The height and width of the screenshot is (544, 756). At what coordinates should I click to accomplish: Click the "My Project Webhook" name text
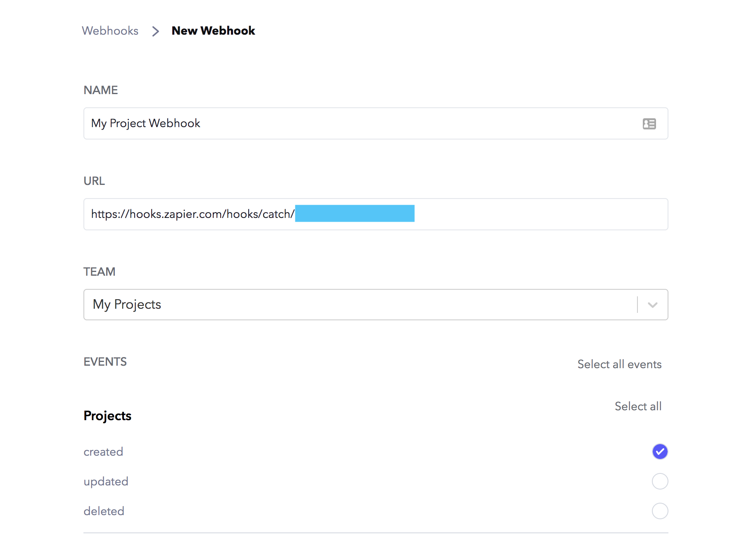coord(145,123)
